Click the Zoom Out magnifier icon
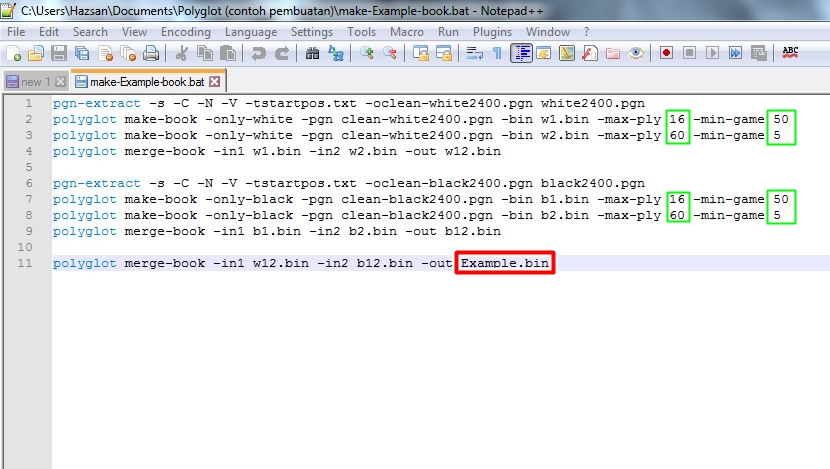This screenshot has height=469, width=830. tap(390, 53)
